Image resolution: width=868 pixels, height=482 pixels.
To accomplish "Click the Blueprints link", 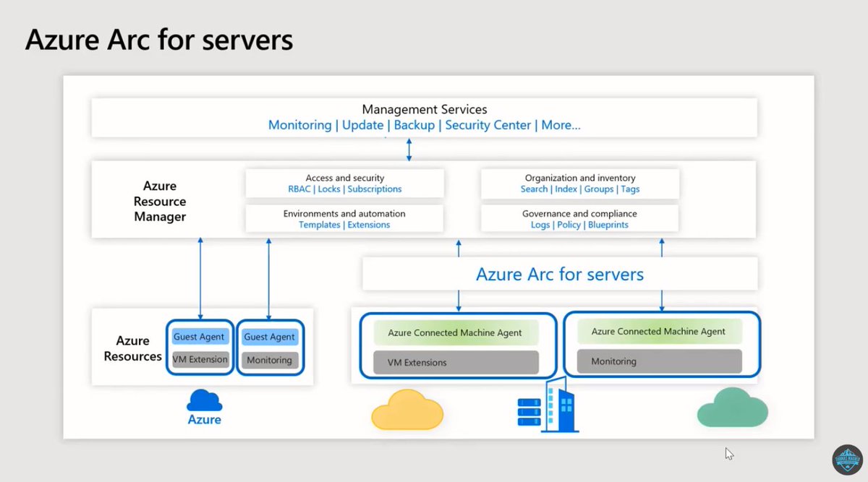I will coord(608,225).
